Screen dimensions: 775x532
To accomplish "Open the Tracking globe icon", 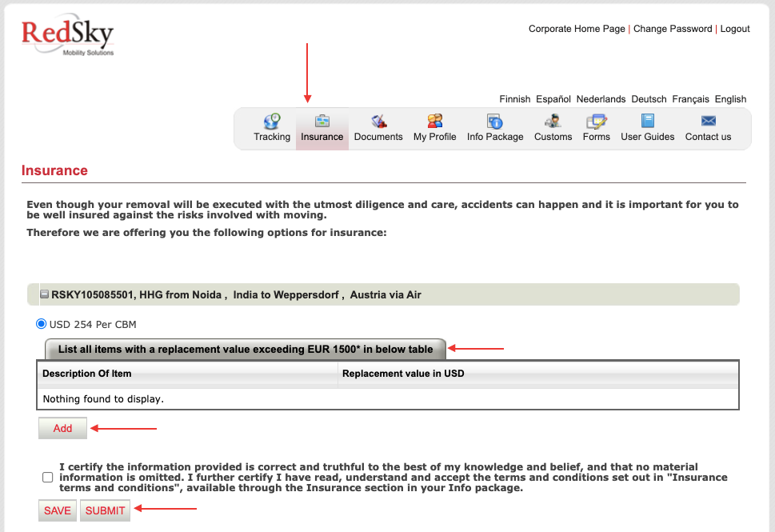I will [x=272, y=121].
